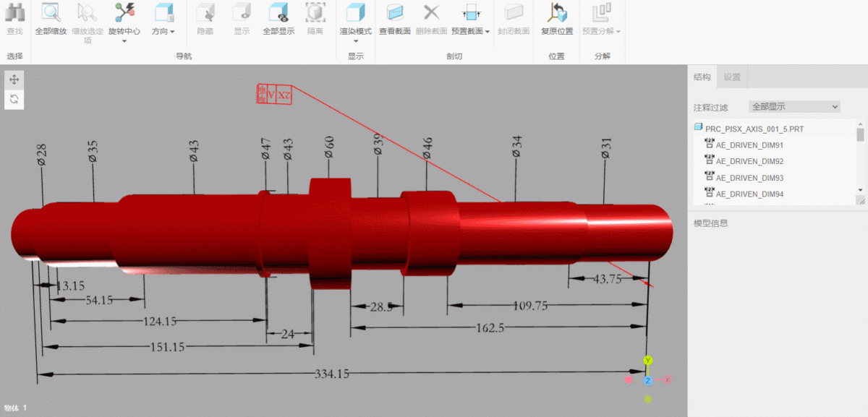Switch to the 结构 tab
The width and height of the screenshot is (868, 417).
(x=702, y=77)
